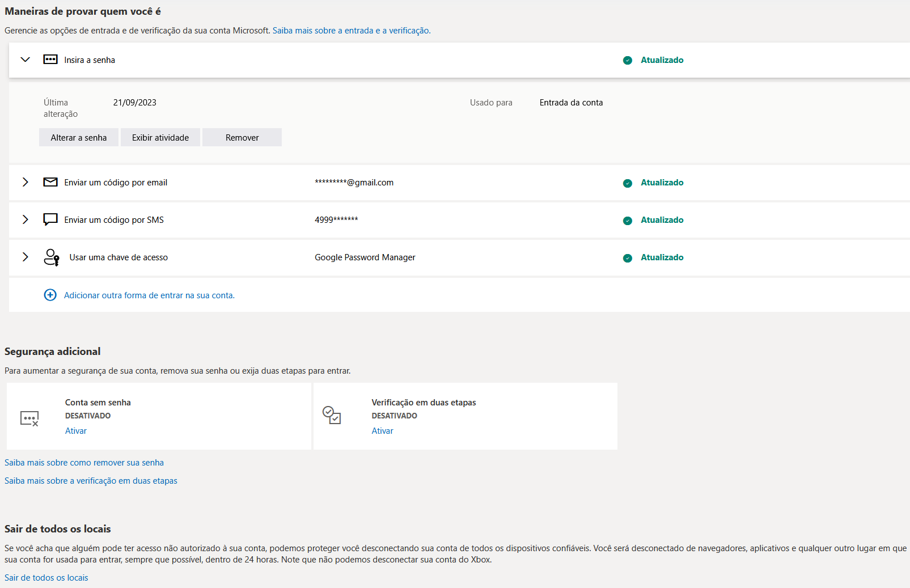This screenshot has height=588, width=910.
Task: Click the passkey icon next to 'Usar uma chave de acesso'
Action: (50, 257)
